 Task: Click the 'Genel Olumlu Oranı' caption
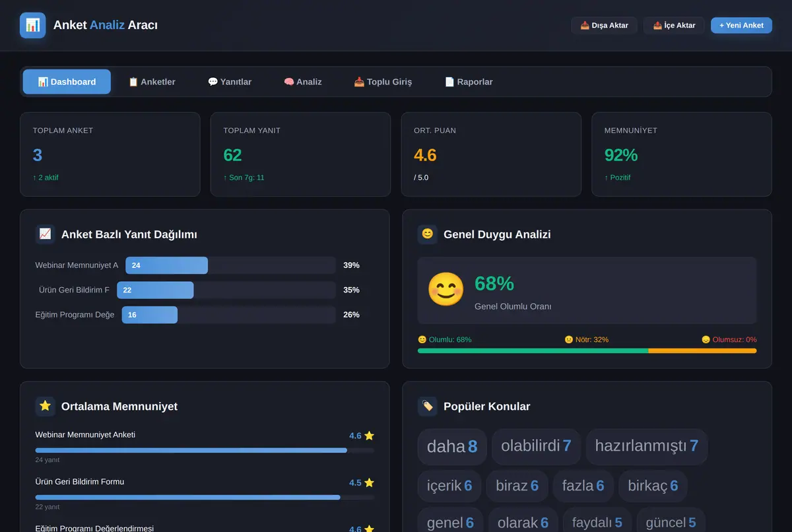(513, 307)
